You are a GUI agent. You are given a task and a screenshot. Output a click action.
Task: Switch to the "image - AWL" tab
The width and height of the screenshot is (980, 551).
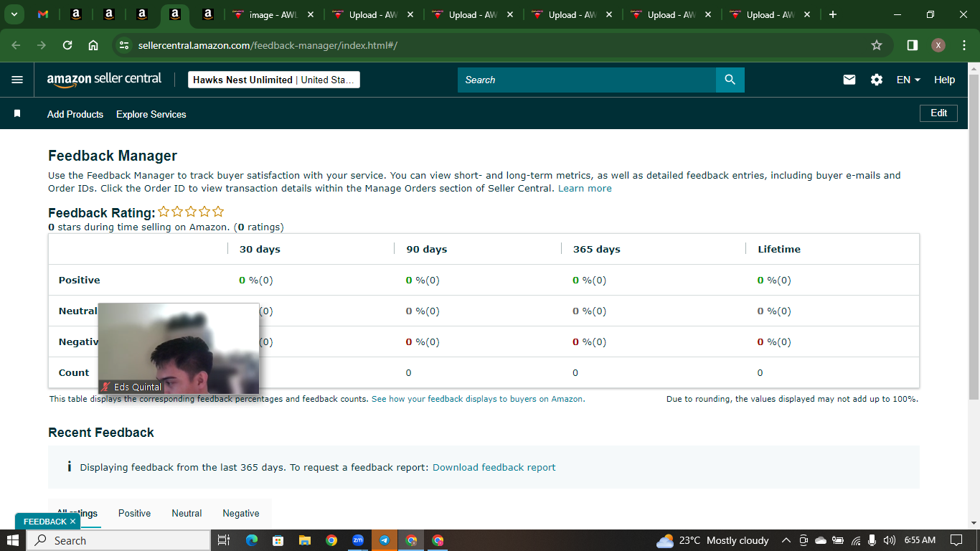273,14
